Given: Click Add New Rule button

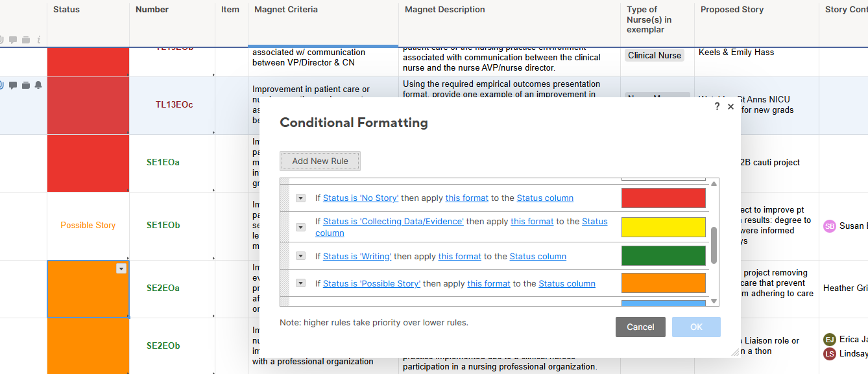Looking at the screenshot, I should [x=320, y=161].
